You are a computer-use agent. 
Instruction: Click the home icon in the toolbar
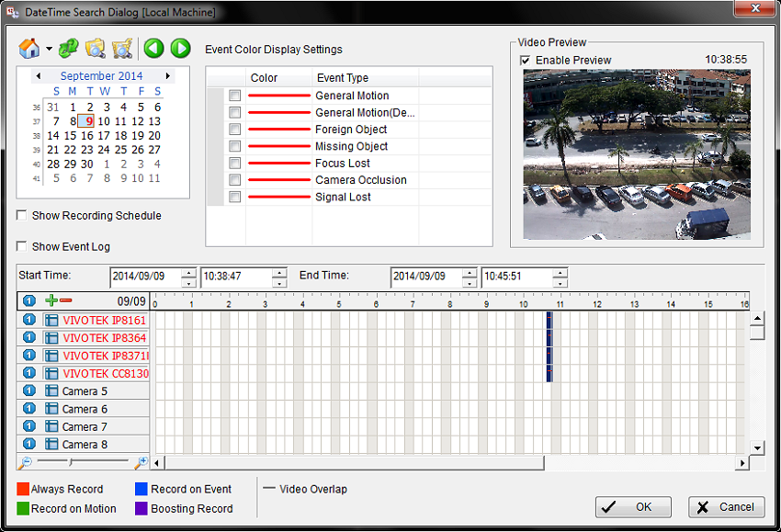pyautogui.click(x=29, y=48)
